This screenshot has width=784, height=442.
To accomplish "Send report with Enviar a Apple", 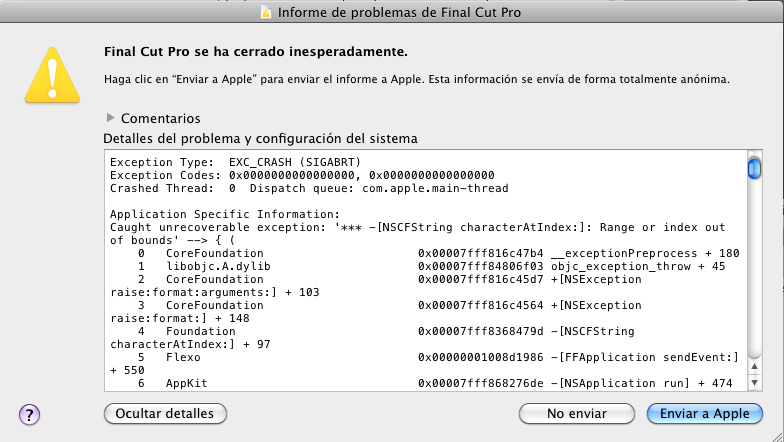I will click(x=705, y=413).
